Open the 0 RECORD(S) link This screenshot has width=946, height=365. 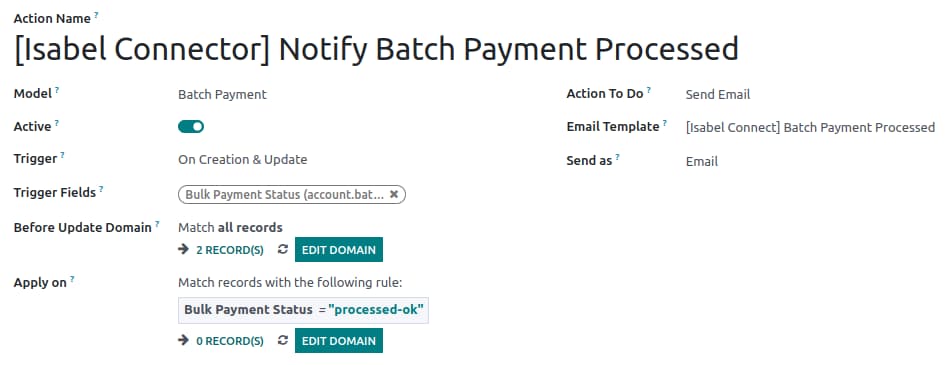click(230, 341)
